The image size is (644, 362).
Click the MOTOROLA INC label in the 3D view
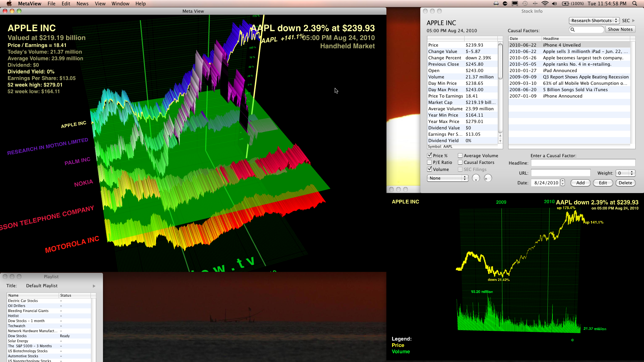pos(72,244)
